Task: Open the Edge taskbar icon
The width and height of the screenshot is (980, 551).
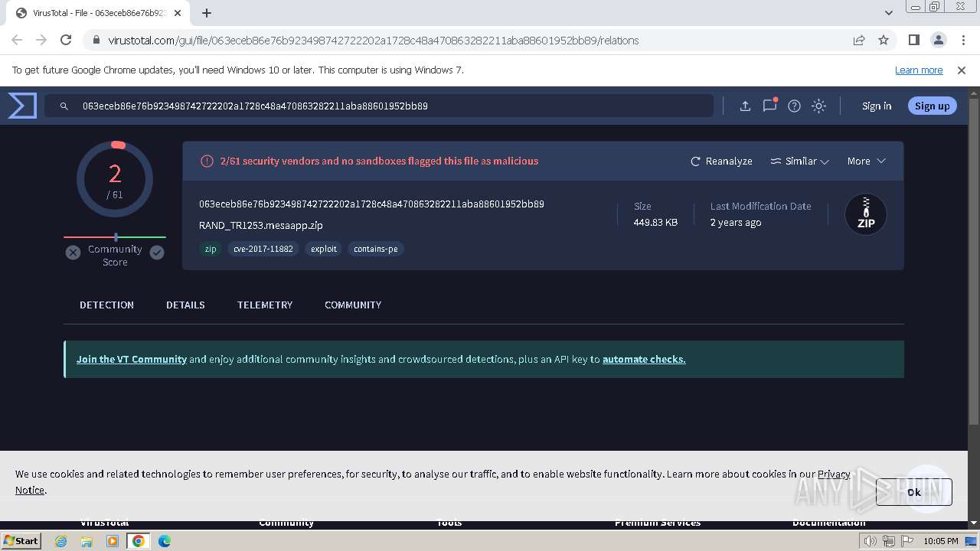Action: click(165, 541)
